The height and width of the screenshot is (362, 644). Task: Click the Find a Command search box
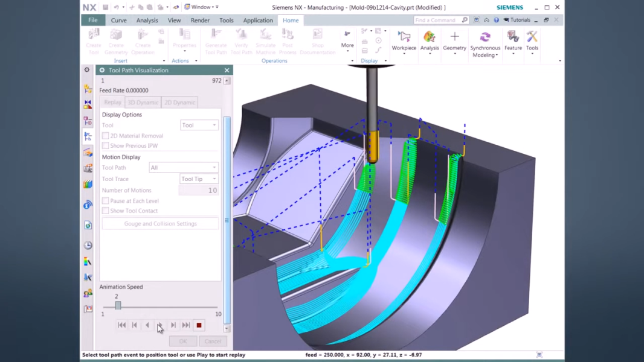(440, 20)
